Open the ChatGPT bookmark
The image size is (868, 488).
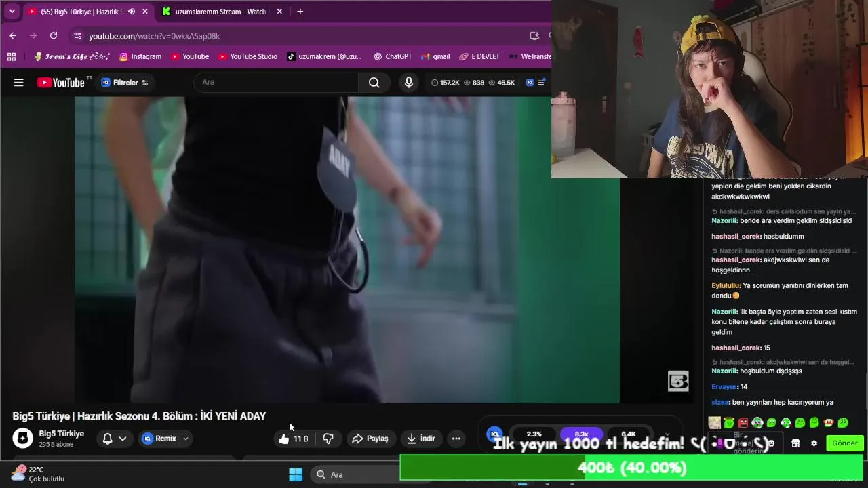[x=393, y=56]
